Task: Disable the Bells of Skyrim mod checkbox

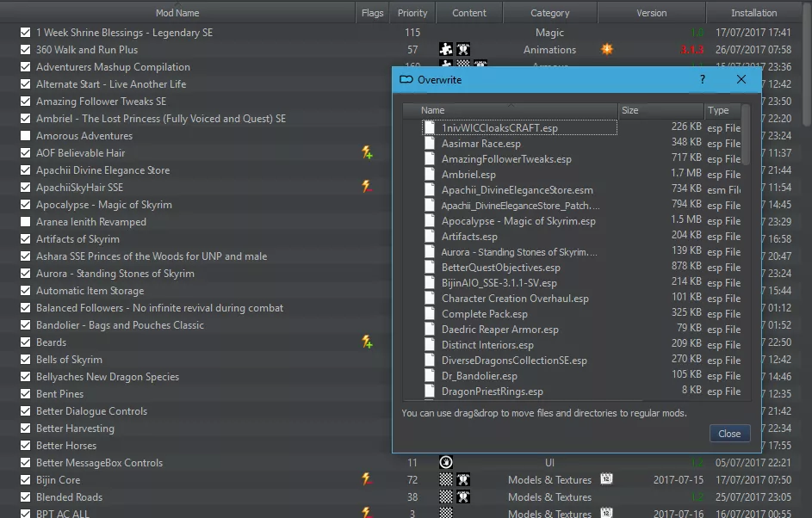Action: 25,359
